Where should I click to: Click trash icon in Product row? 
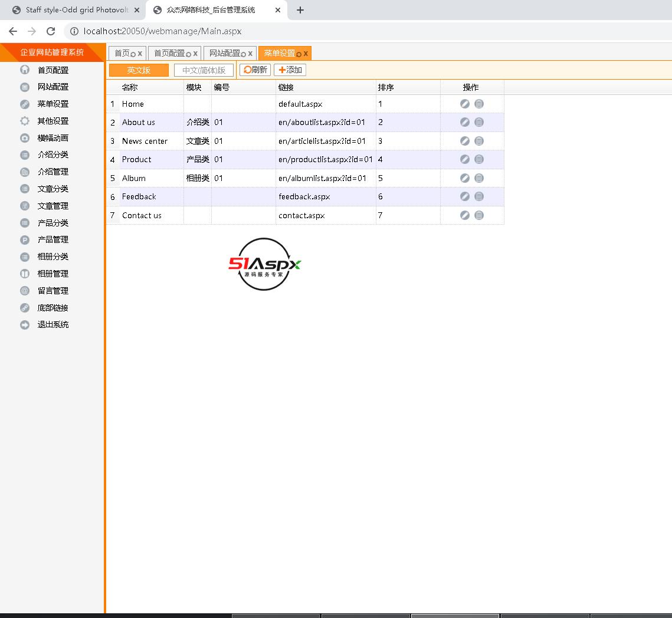[479, 159]
